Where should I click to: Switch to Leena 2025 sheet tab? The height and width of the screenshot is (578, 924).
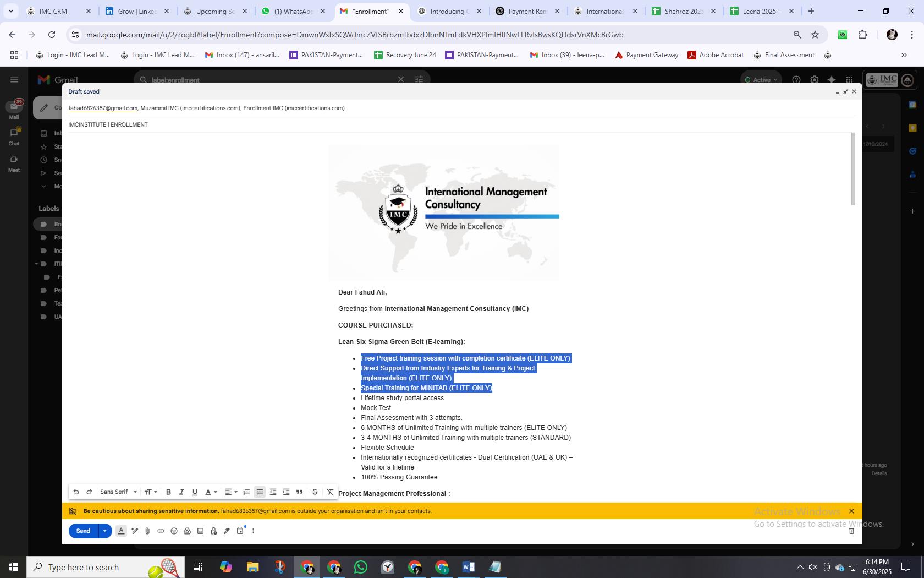[x=762, y=11]
